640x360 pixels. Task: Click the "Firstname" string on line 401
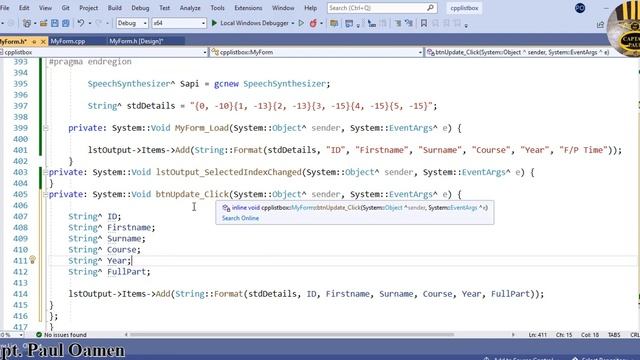point(383,150)
